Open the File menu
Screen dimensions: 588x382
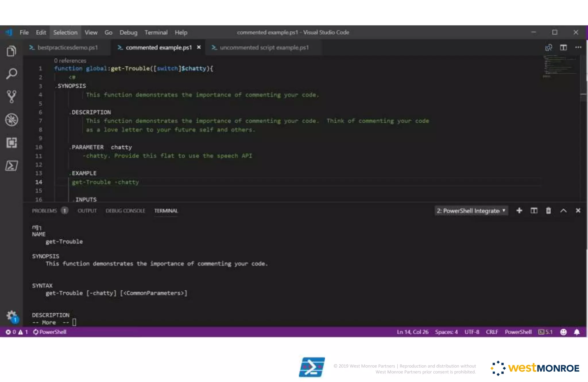pyautogui.click(x=24, y=32)
